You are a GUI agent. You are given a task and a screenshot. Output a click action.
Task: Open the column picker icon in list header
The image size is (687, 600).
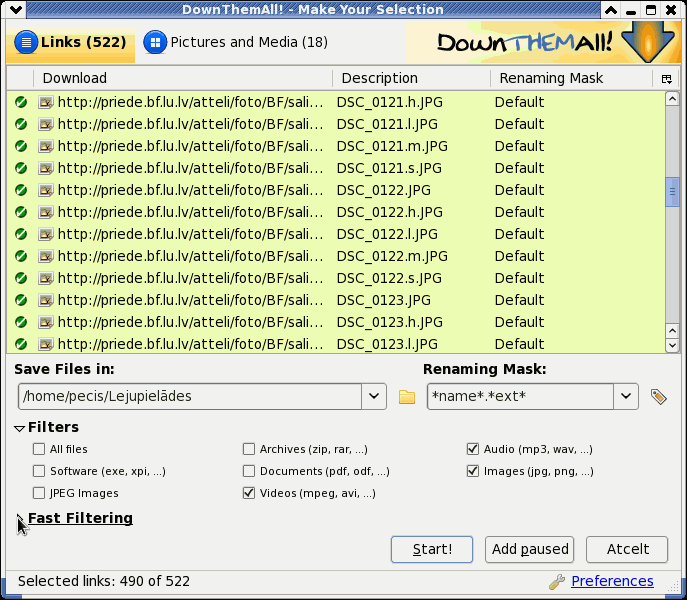tap(666, 79)
